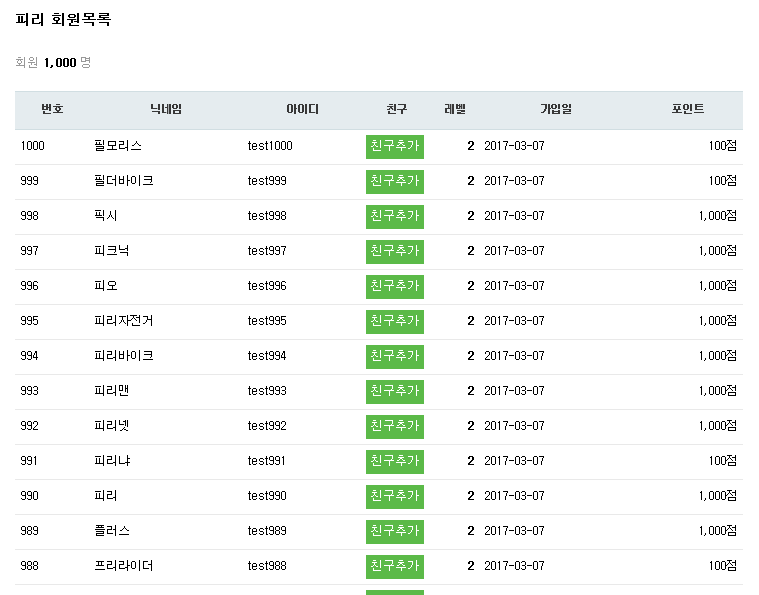Screen dimensions: 759x595
Task: Add 프리라이더 as a friend
Action: point(394,566)
